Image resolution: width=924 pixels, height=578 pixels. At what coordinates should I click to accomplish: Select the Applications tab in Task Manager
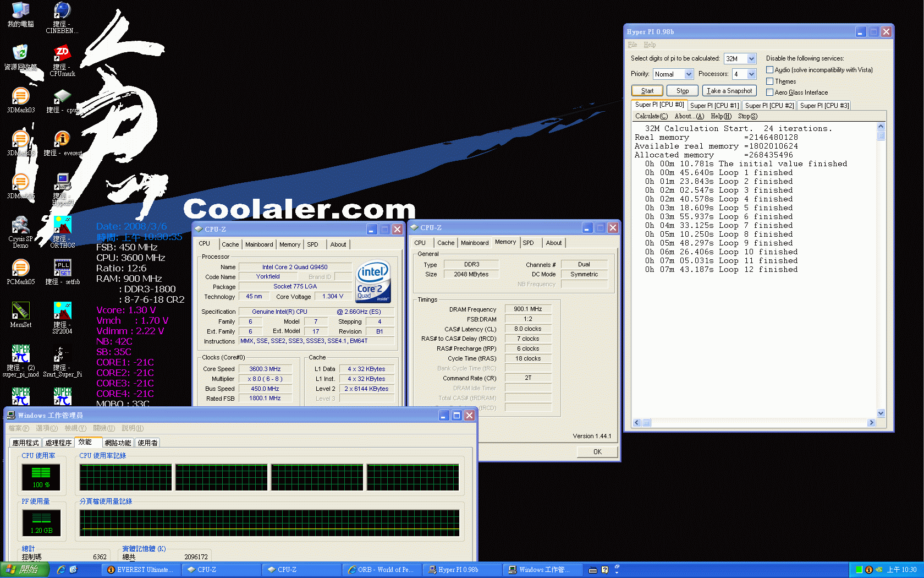point(25,443)
